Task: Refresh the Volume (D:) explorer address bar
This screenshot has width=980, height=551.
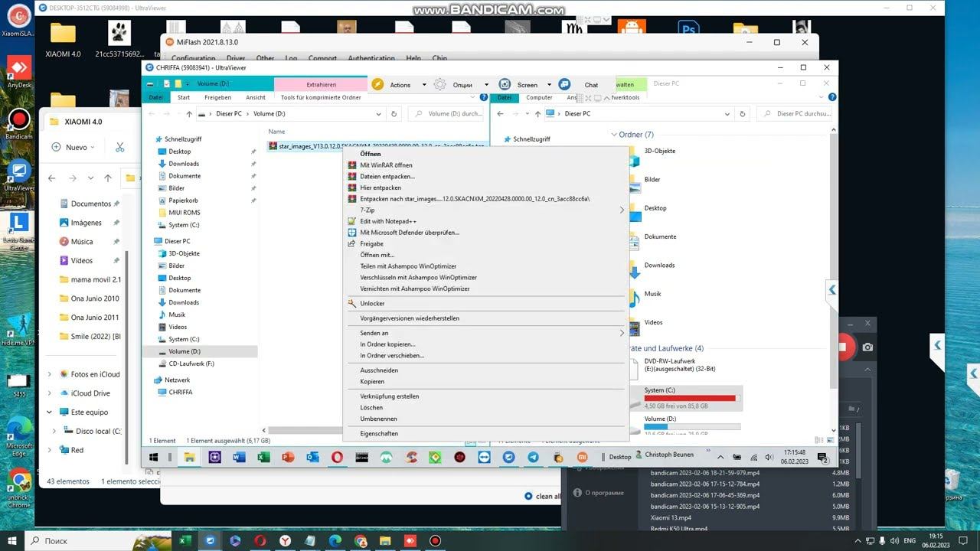Action: tap(394, 114)
